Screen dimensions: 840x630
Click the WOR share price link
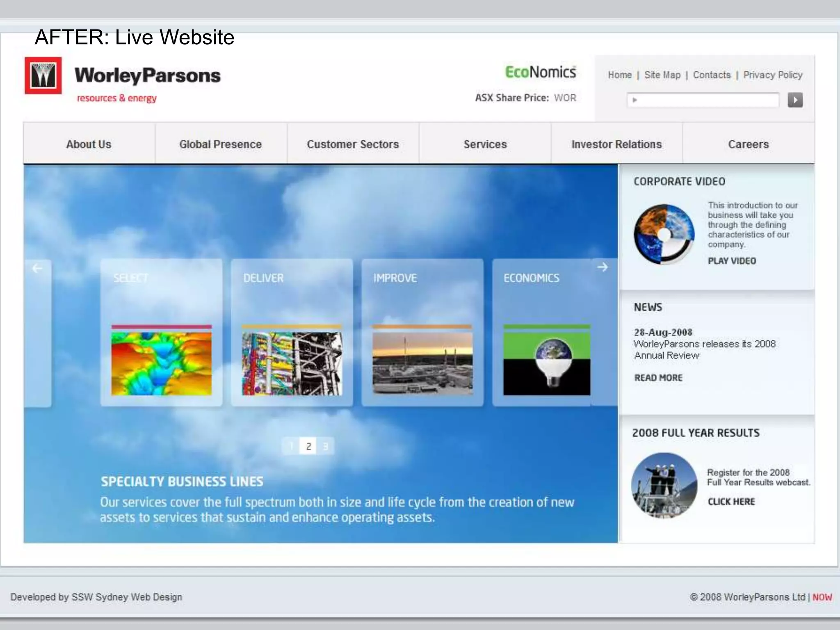(565, 98)
